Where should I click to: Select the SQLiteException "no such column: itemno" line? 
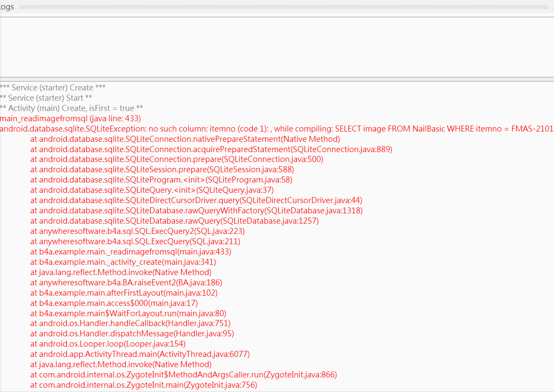[277, 129]
